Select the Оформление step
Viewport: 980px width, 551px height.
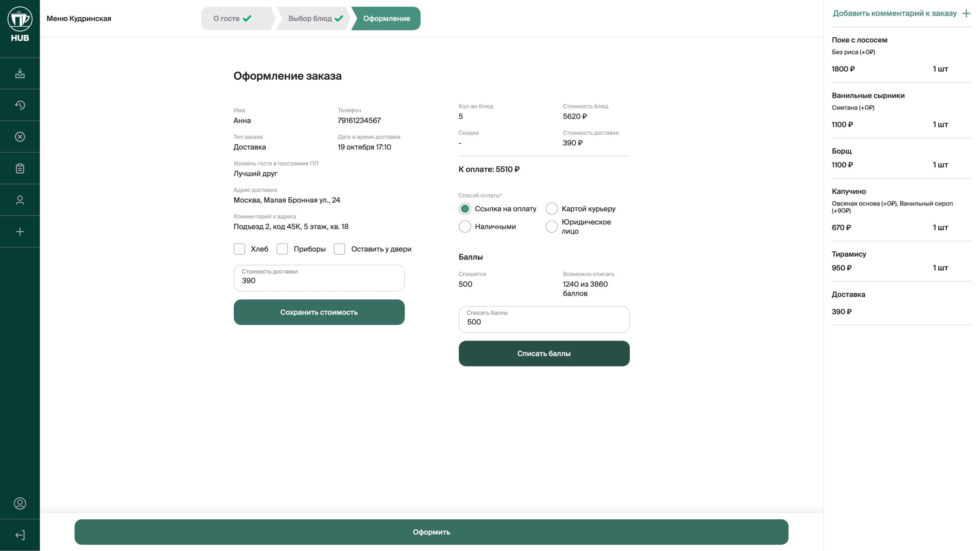[386, 19]
